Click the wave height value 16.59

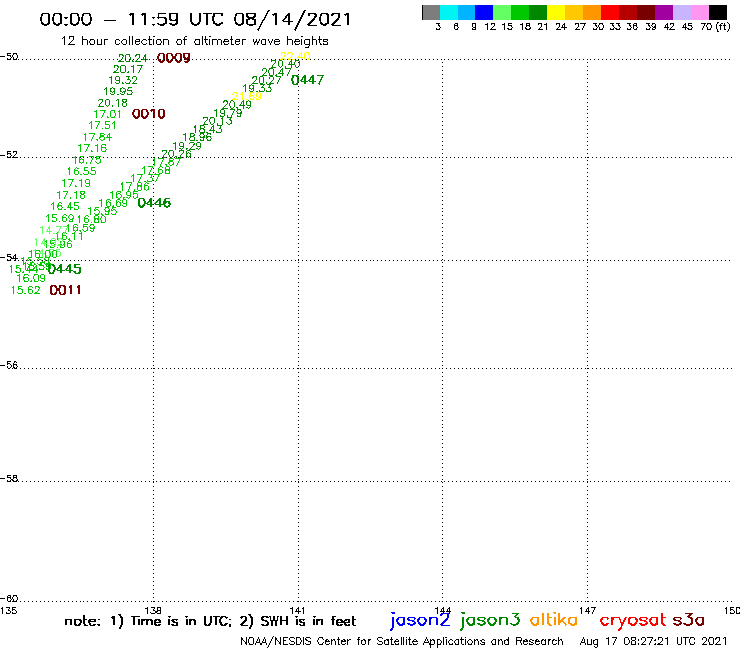(x=80, y=228)
